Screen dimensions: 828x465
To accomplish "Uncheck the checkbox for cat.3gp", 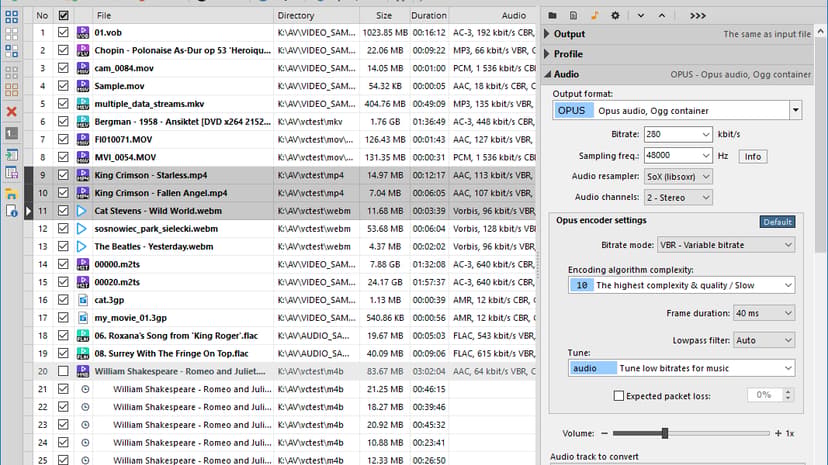I will tap(63, 300).
